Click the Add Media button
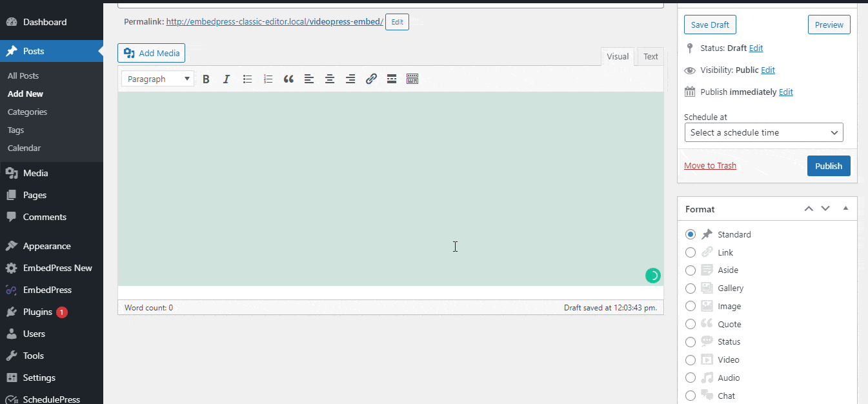The height and width of the screenshot is (404, 868). click(152, 53)
